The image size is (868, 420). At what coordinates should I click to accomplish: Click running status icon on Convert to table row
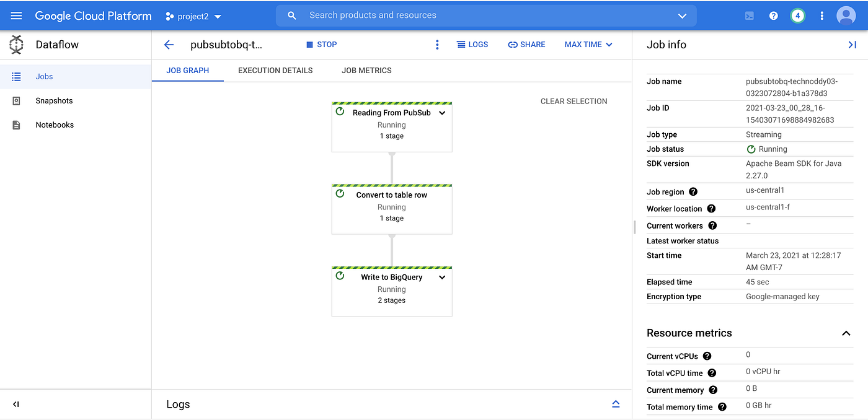(340, 194)
